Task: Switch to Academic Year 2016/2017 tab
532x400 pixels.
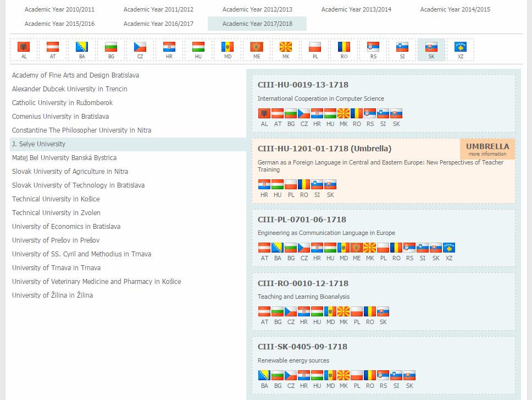Action: coord(158,24)
